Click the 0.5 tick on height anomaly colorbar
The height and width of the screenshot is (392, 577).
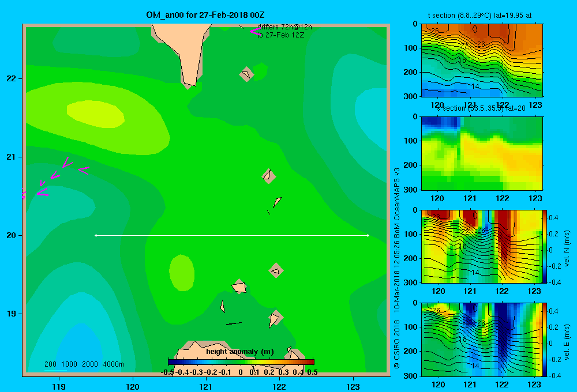tap(312, 372)
